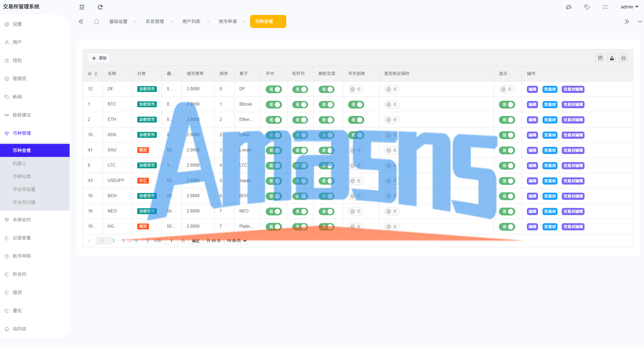The width and height of the screenshot is (644, 347).
Task: Sort table by the id column arrows
Action: tap(96, 74)
